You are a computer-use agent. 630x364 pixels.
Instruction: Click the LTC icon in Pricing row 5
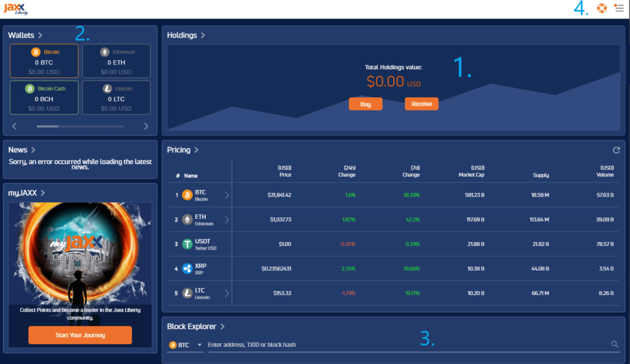187,293
